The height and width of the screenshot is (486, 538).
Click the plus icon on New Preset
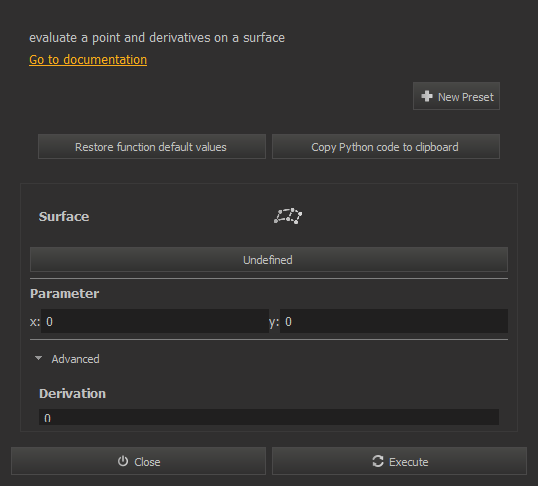click(427, 96)
